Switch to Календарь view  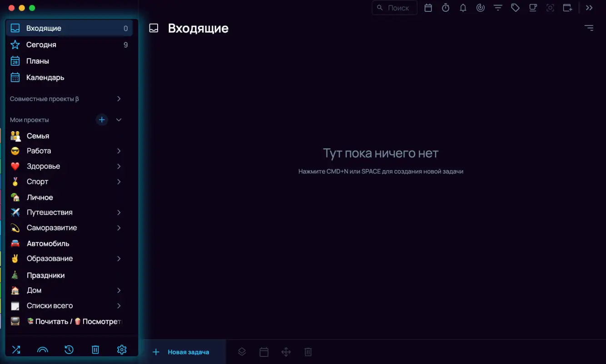45,78
